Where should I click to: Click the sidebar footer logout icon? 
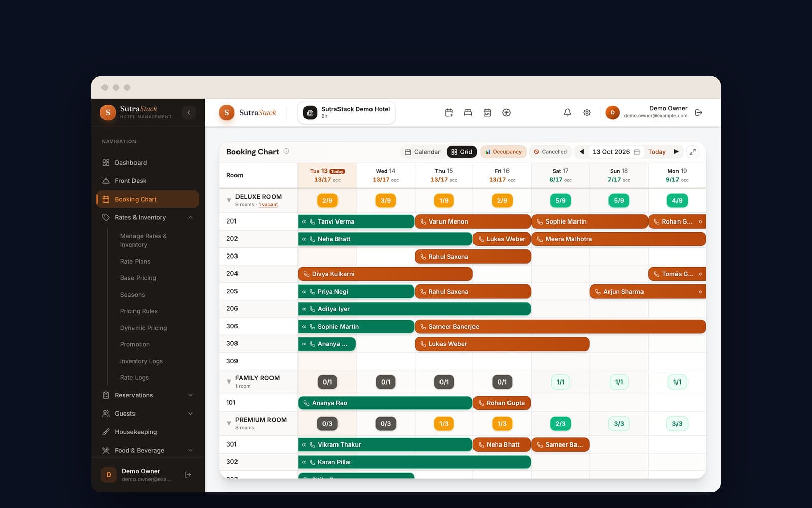[188, 475]
